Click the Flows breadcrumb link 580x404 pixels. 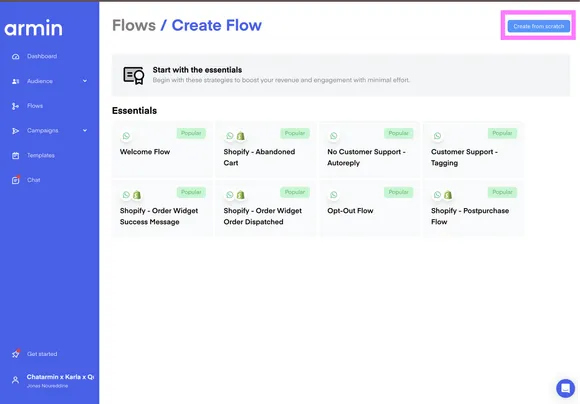[134, 26]
